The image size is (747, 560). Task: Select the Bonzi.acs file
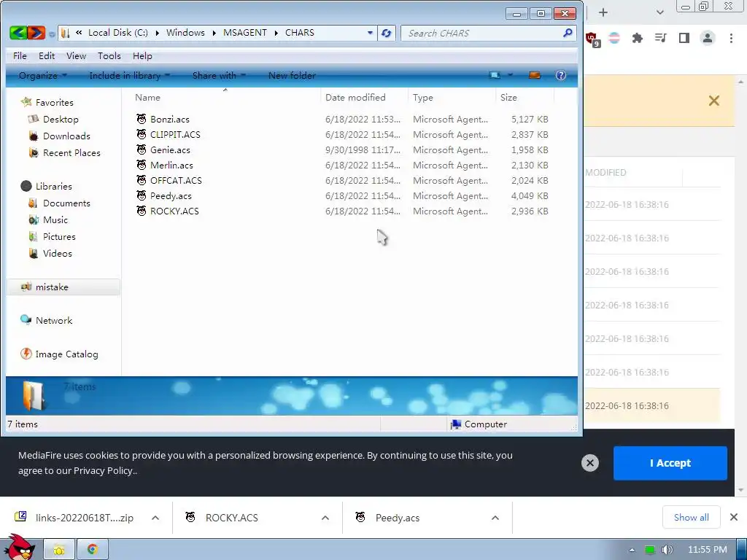point(169,119)
